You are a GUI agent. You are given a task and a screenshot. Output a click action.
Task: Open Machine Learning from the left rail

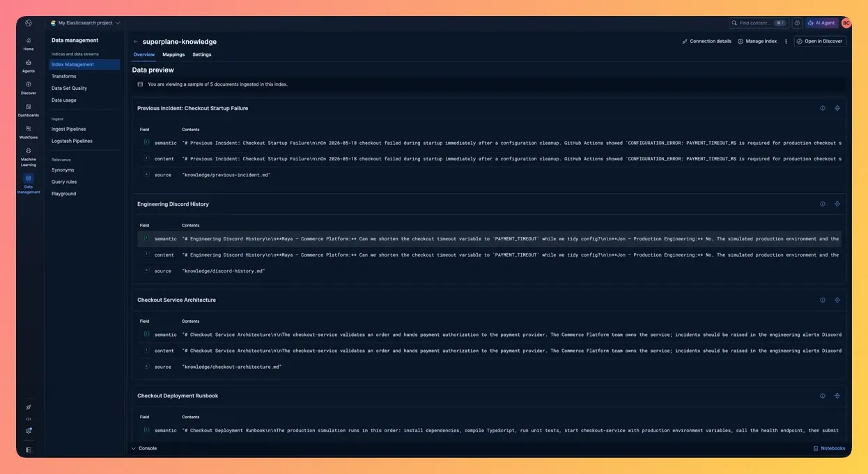coord(29,156)
